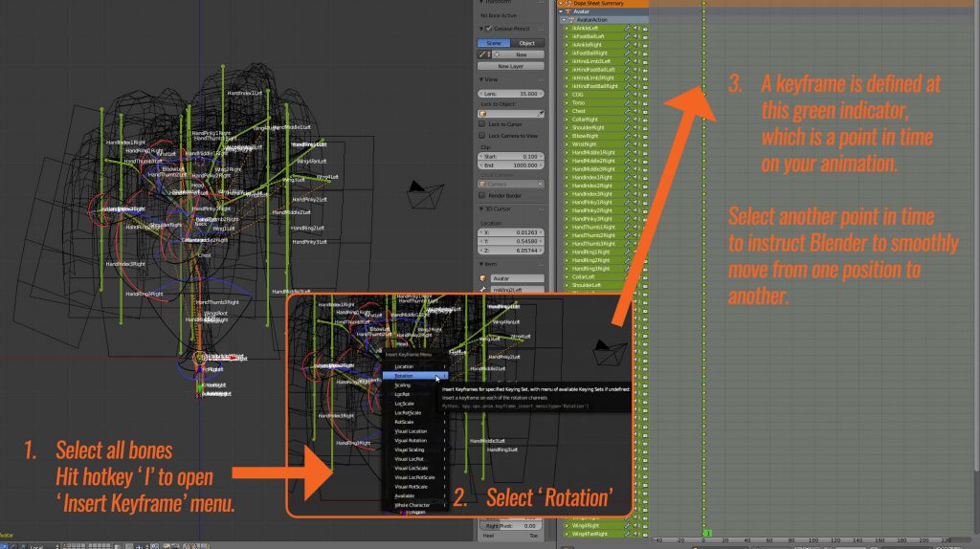Viewport: 980px width, 549px height.
Task: Click the wrench icon on Chest channel
Action: click(627, 111)
